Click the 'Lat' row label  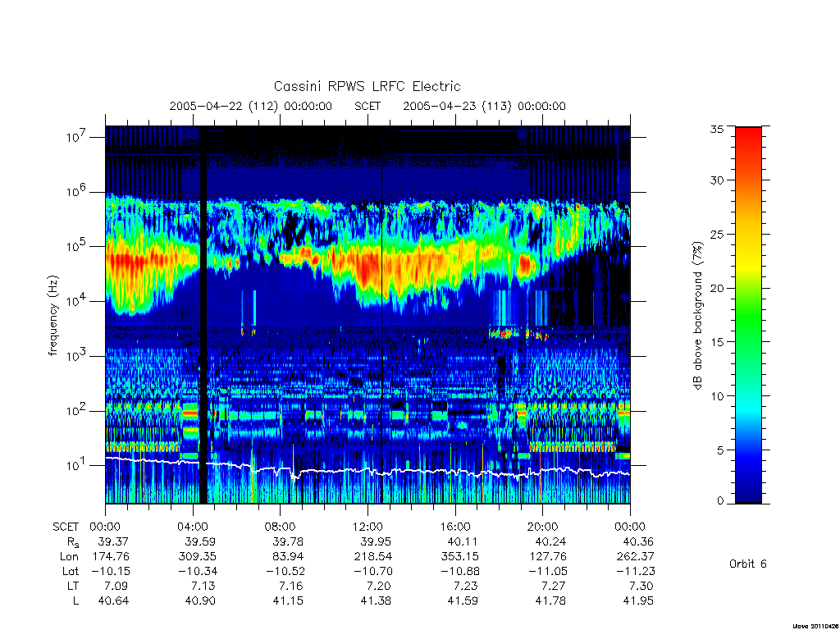71,571
